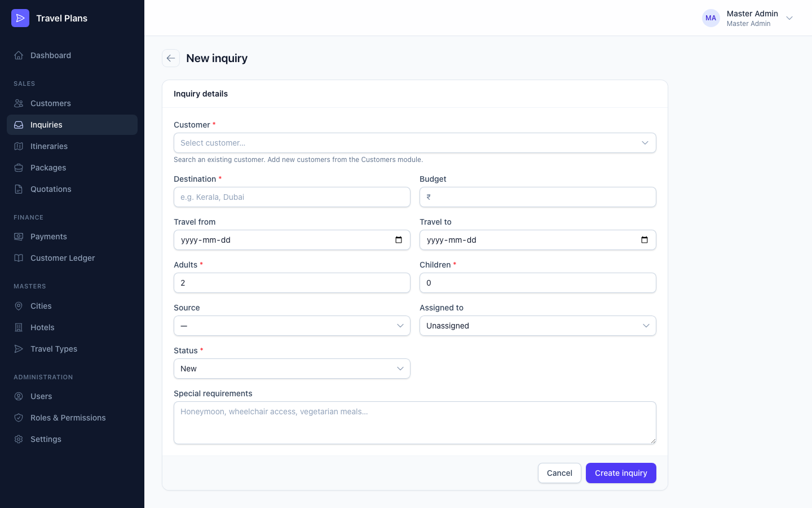Focus the Special requirements text area
The image size is (812, 508).
(415, 423)
